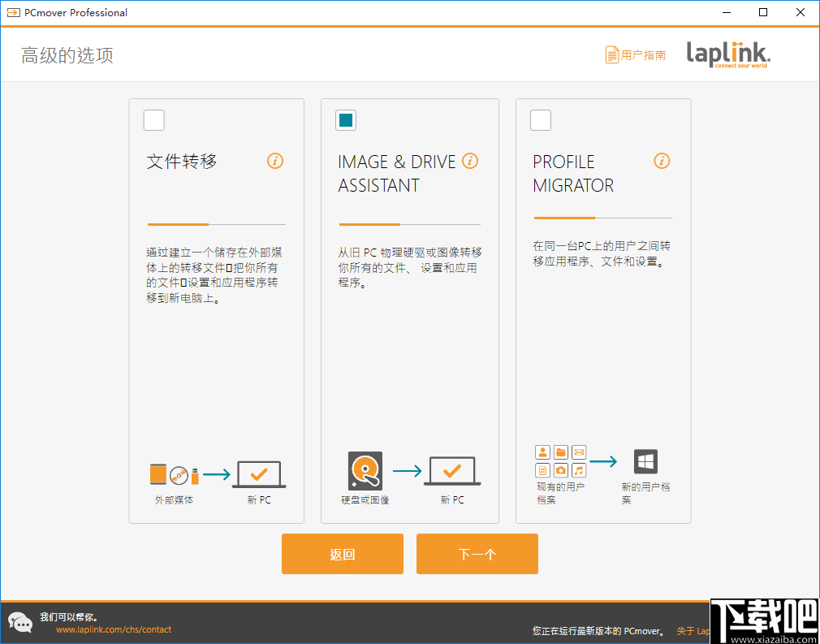Image resolution: width=820 pixels, height=644 pixels.
Task: Open the 用户指南 user guide
Action: [637, 54]
